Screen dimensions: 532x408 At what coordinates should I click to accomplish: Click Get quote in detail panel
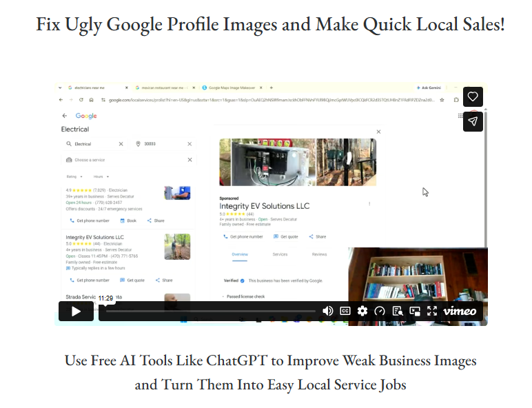pyautogui.click(x=286, y=236)
